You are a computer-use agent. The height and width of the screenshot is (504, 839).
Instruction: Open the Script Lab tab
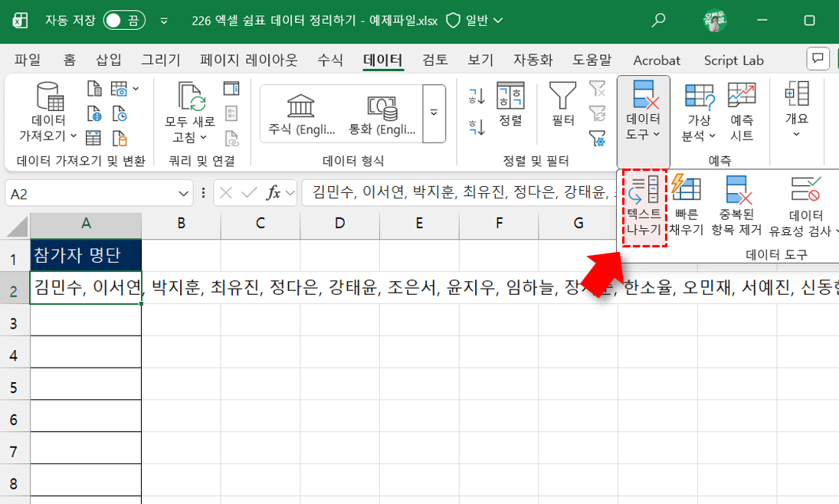[x=733, y=60]
